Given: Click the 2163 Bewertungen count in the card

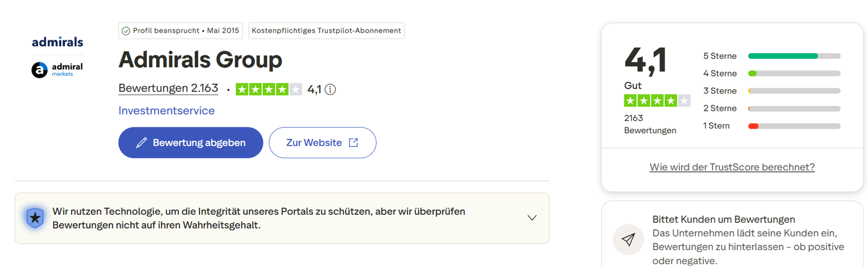Looking at the screenshot, I should pos(650,124).
